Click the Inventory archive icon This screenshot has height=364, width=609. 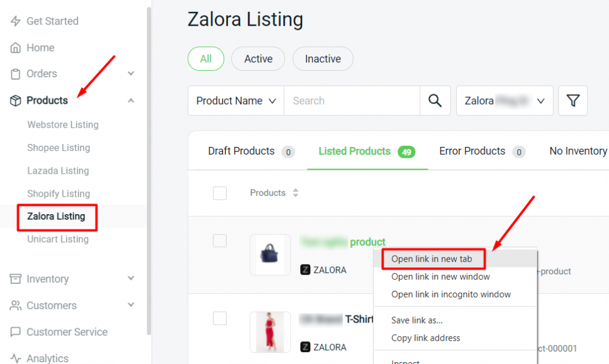coord(15,279)
